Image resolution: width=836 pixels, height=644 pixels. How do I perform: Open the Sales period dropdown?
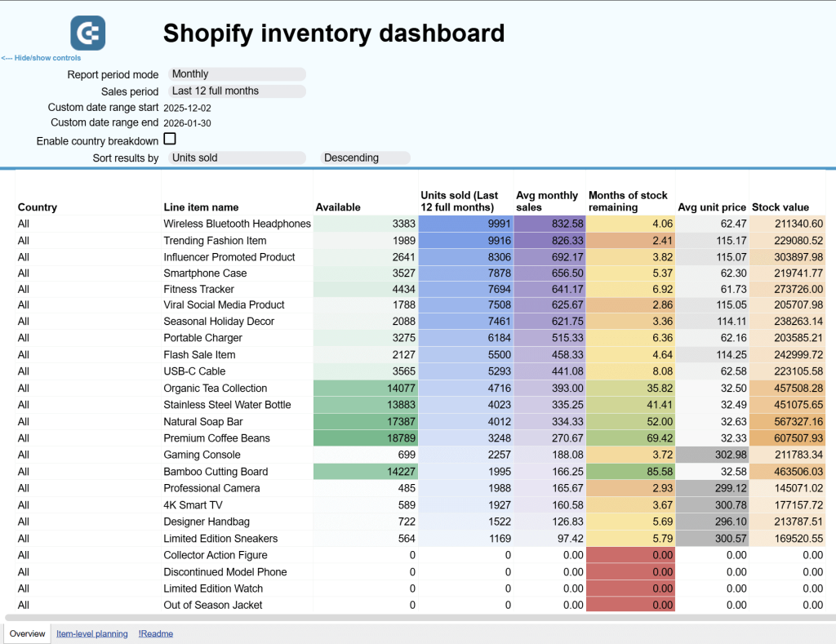[236, 91]
